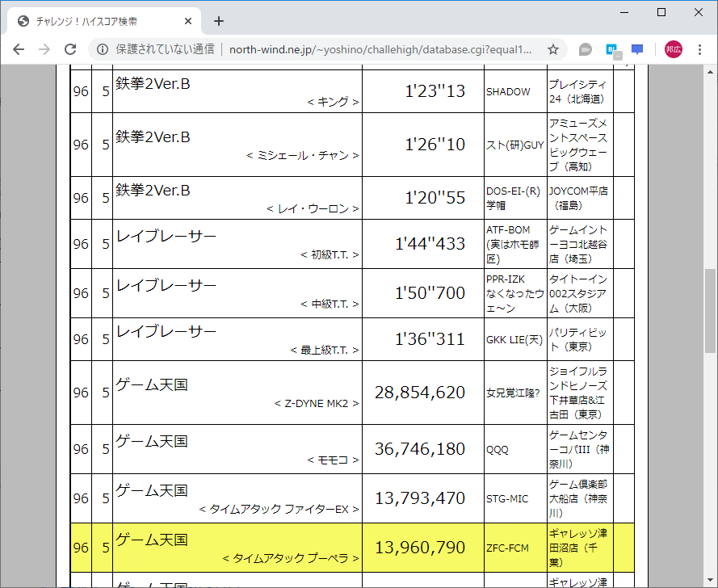This screenshot has width=718, height=588.
Task: Click the browser forward arrow
Action: (x=44, y=49)
